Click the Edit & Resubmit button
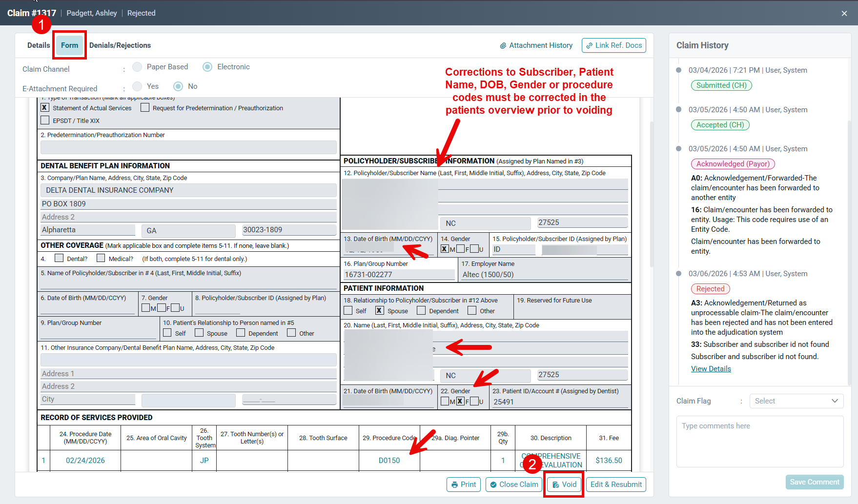The height and width of the screenshot is (504, 858). click(616, 484)
